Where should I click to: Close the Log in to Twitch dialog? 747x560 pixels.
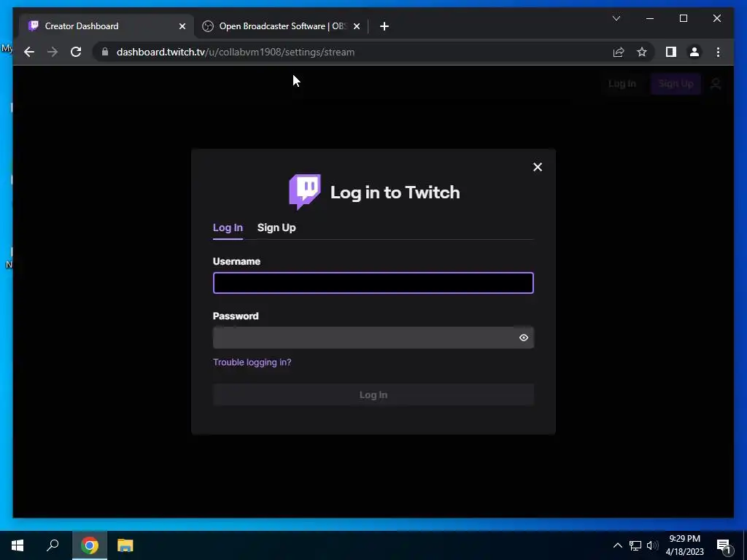pyautogui.click(x=538, y=167)
